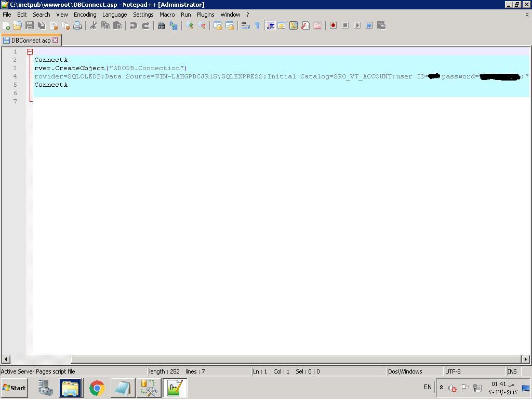The width and height of the screenshot is (532, 399).
Task: Show the Document Map panel icon
Action: [x=294, y=25]
